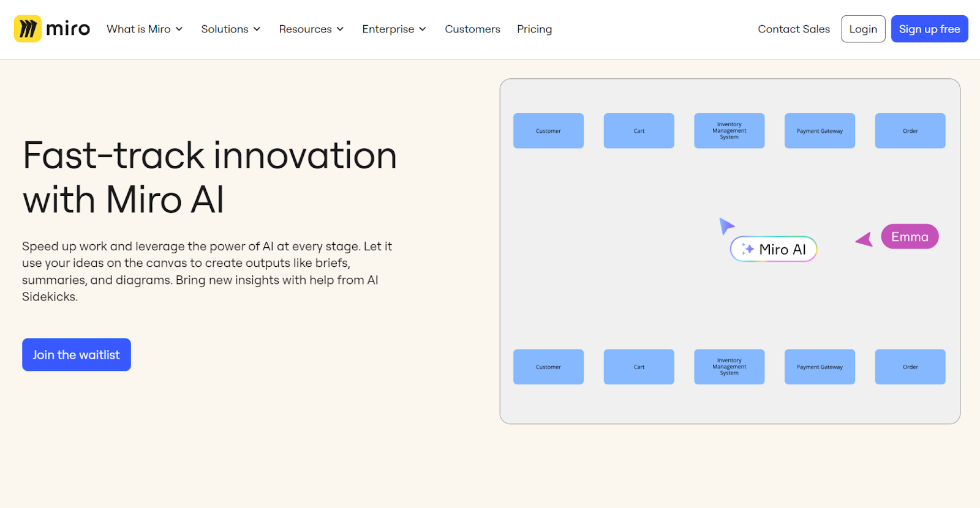The width and height of the screenshot is (980, 508).
Task: Click the bottom-row Order box
Action: [x=910, y=367]
